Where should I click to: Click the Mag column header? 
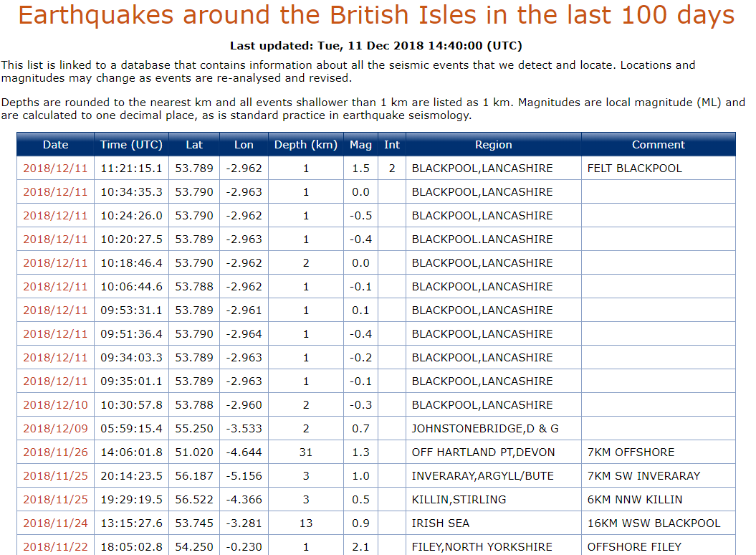pos(360,145)
